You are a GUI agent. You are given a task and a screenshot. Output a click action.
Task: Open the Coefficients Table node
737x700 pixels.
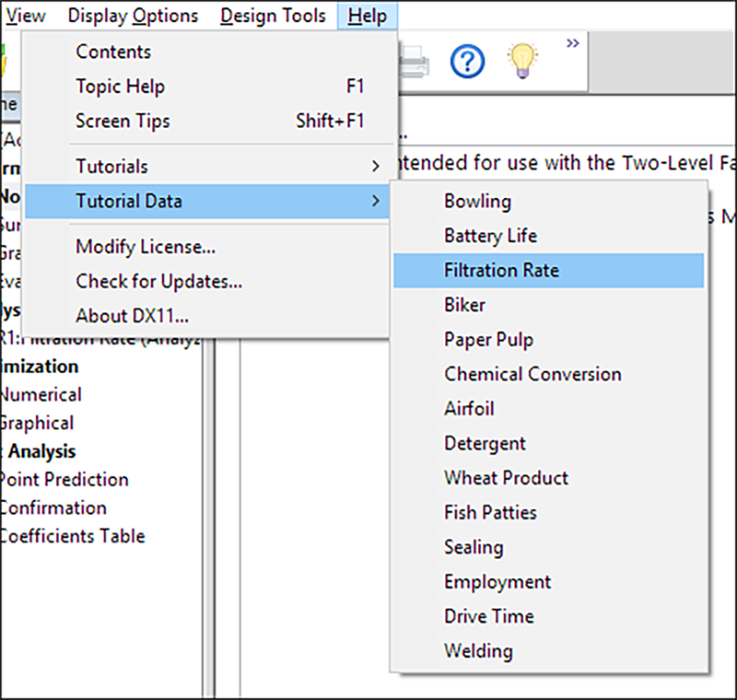72,536
